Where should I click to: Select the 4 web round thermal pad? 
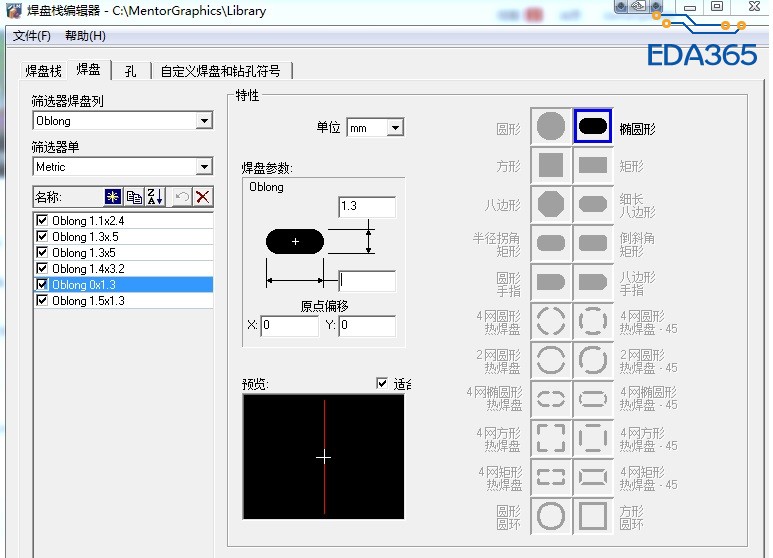[x=551, y=321]
